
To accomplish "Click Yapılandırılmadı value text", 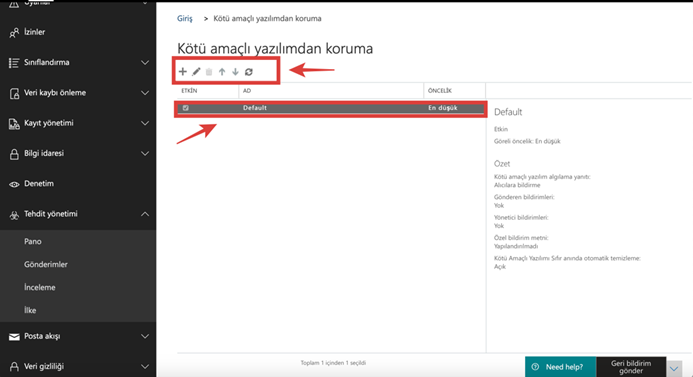I will tap(515, 246).
